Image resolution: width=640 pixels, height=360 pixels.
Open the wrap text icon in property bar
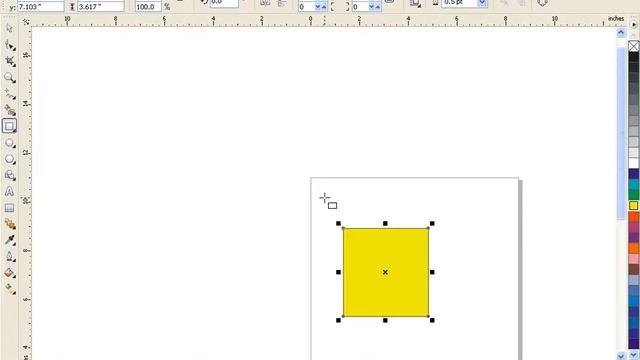pyautogui.click(x=415, y=3)
